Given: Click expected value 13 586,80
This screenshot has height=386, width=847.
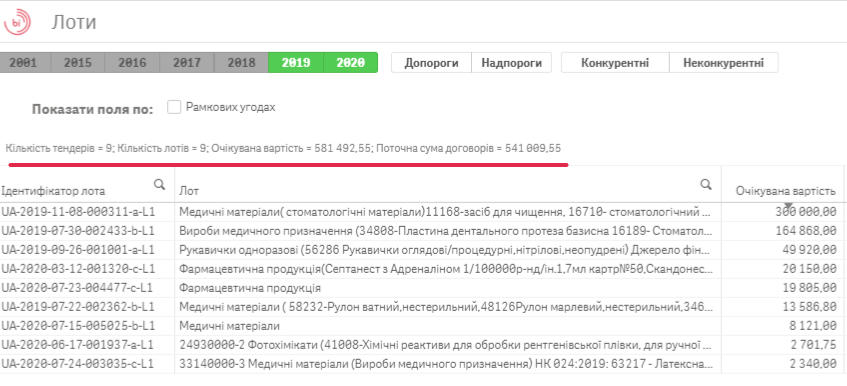Looking at the screenshot, I should click(809, 307).
